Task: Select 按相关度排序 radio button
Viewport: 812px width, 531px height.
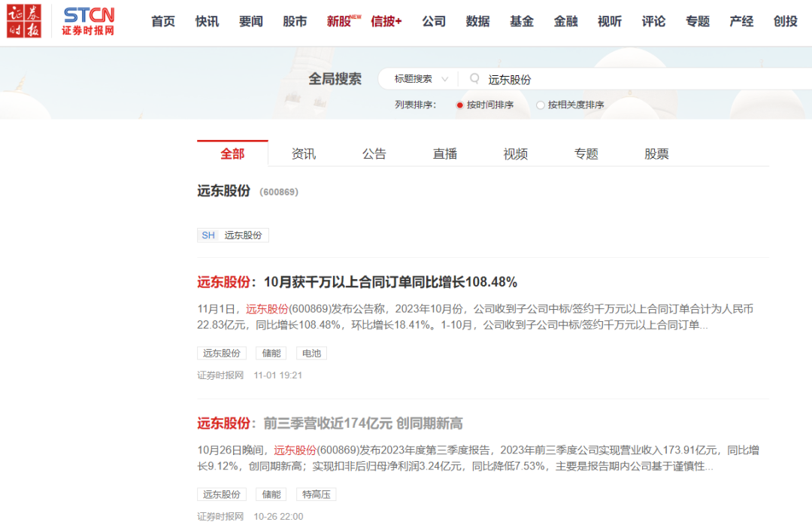Action: point(541,105)
